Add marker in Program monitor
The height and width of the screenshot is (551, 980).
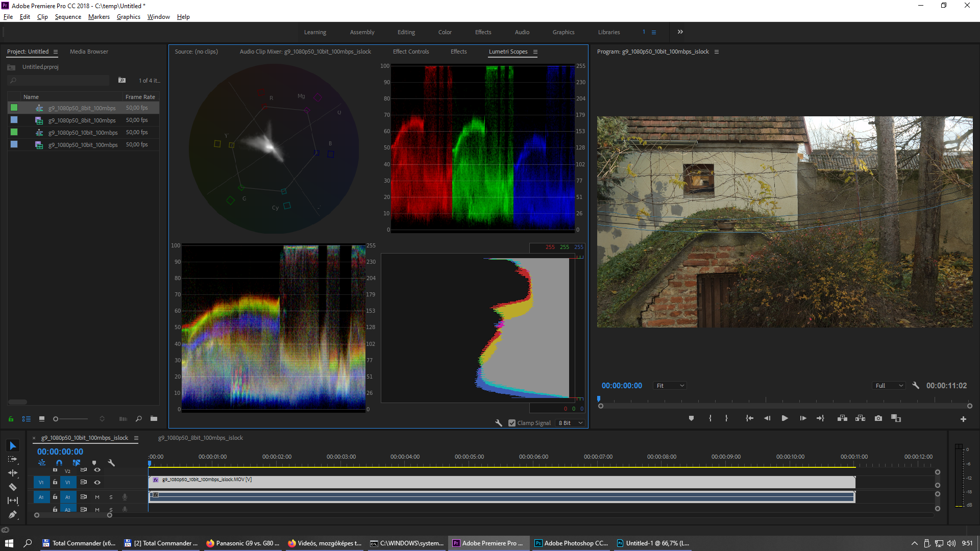pos(691,418)
